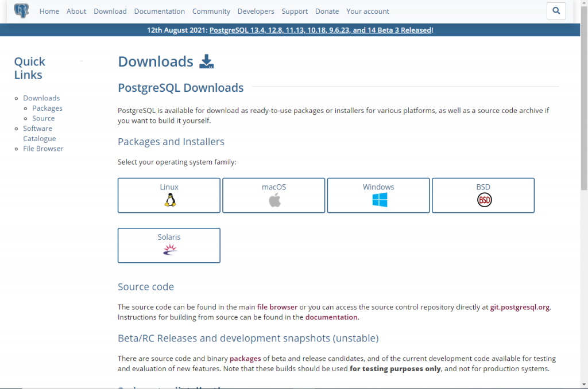588x389 pixels.
Task: Click the Windows logo icon
Action: tap(380, 200)
